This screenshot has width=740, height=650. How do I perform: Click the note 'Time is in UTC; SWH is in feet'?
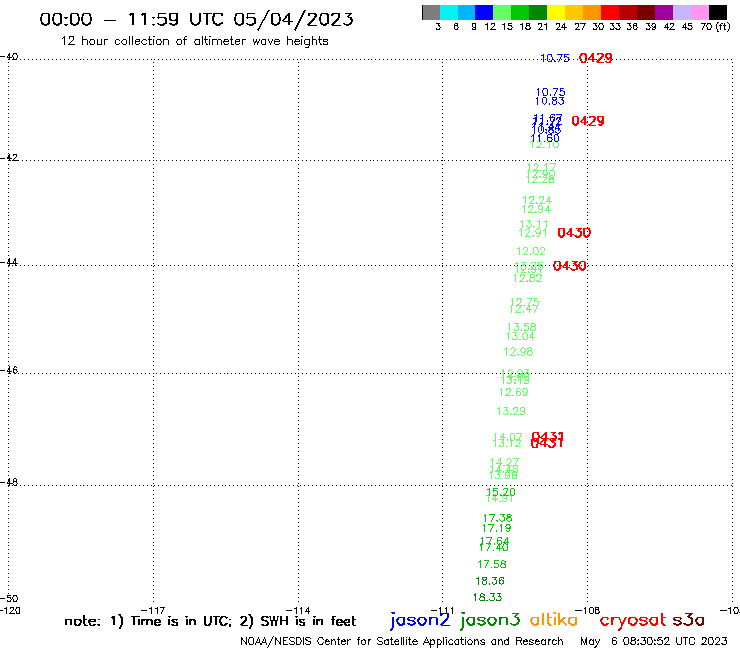click(210, 621)
